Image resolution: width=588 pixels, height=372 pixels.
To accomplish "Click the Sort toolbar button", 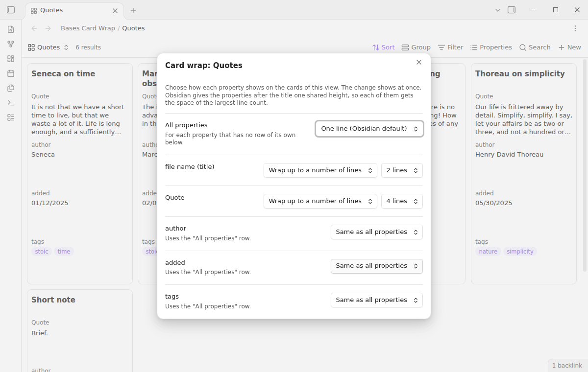I will [x=383, y=47].
